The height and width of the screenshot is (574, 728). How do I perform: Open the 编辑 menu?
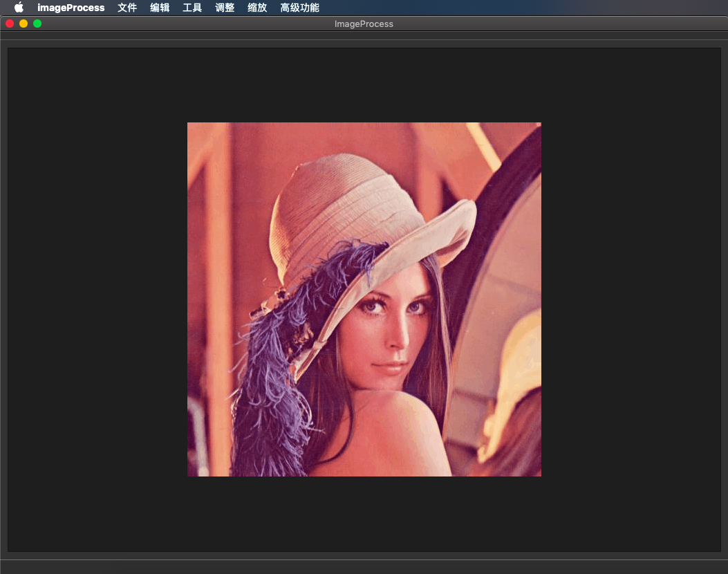tap(160, 8)
